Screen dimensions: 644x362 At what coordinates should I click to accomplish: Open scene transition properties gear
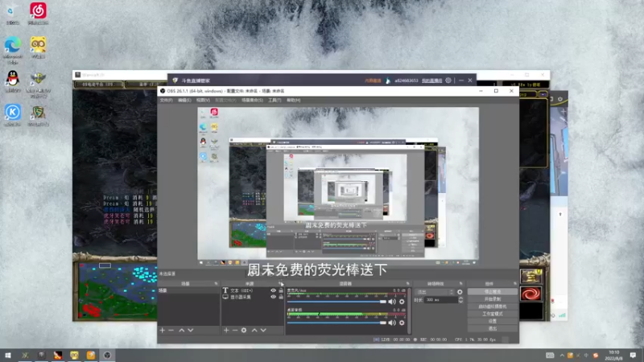460,292
